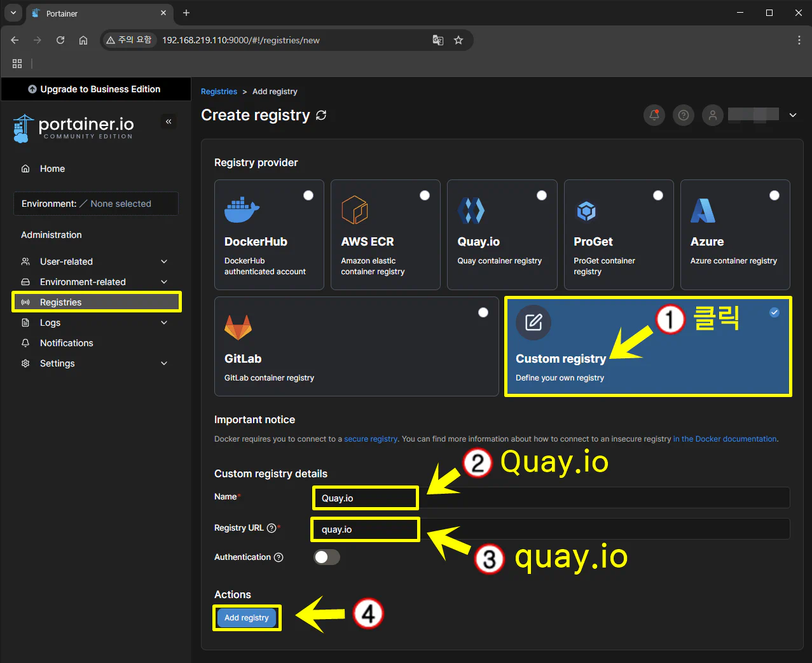Image resolution: width=812 pixels, height=663 pixels.
Task: Open Registries in the sidebar
Action: [96, 302]
